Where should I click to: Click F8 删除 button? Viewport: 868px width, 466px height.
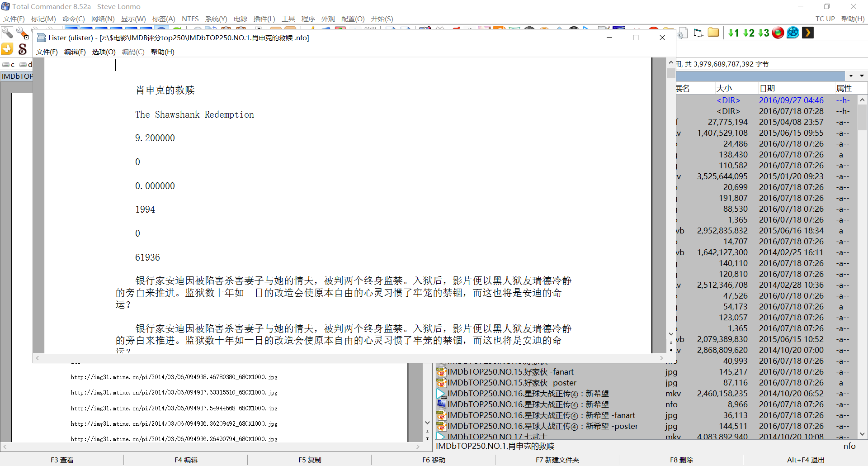pos(681,460)
